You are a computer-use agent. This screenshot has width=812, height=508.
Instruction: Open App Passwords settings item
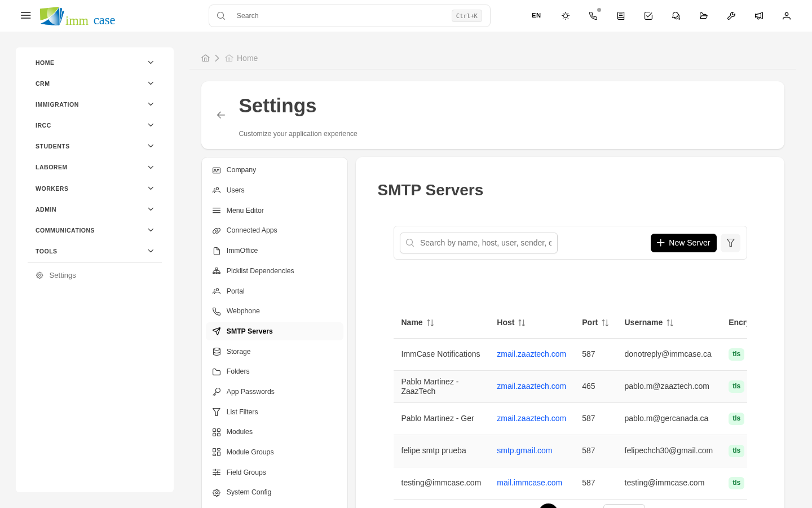275,392
